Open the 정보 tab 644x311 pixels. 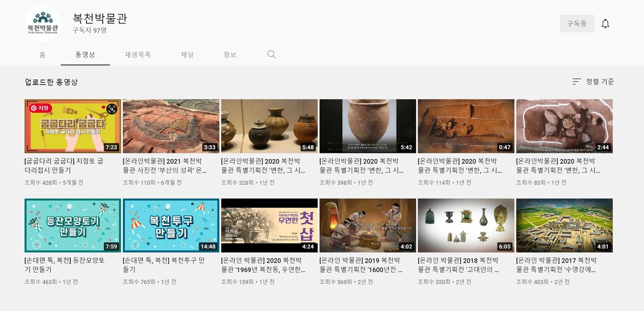tap(230, 55)
